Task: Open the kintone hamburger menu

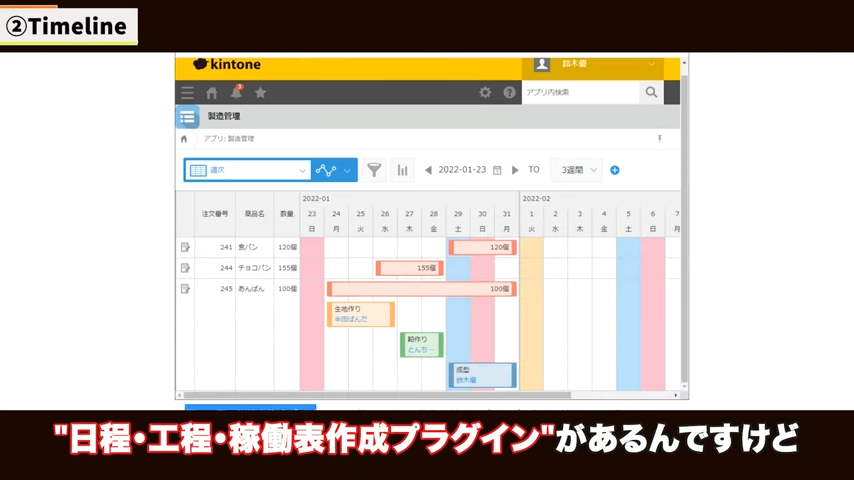Action: (187, 93)
